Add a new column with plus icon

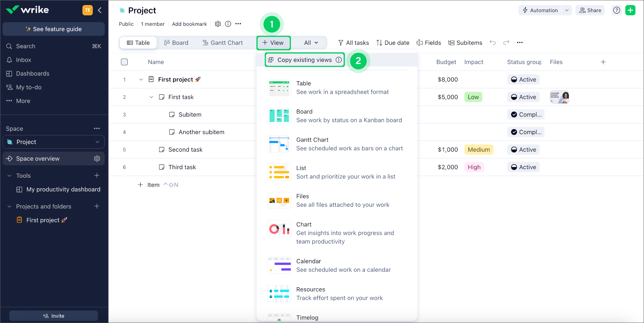click(603, 62)
